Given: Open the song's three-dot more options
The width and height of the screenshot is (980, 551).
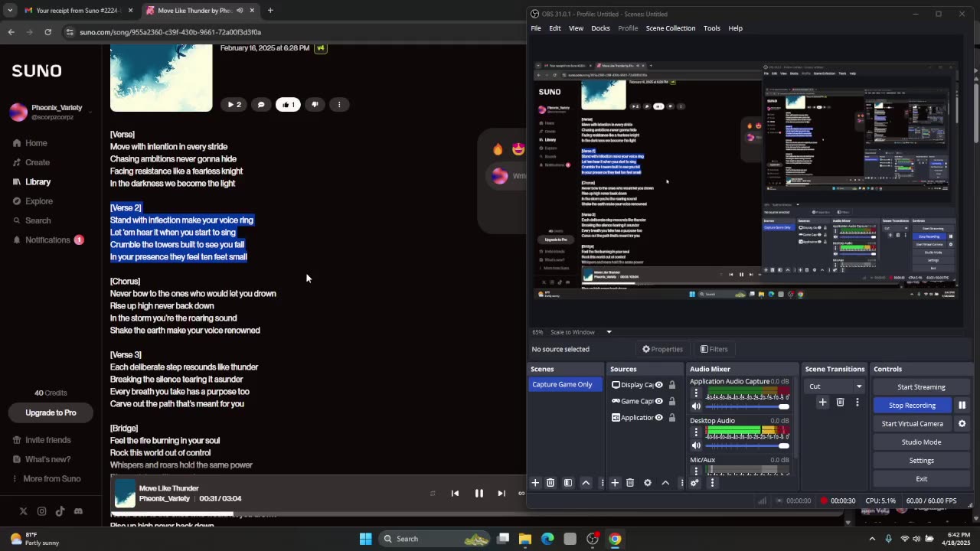Looking at the screenshot, I should (339, 105).
